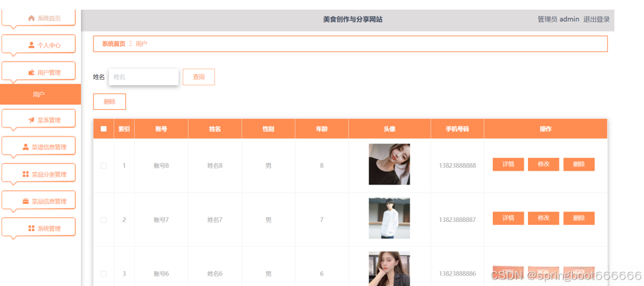The image size is (644, 286).
Task: Click the 管理员 admin label
Action: [x=558, y=19]
